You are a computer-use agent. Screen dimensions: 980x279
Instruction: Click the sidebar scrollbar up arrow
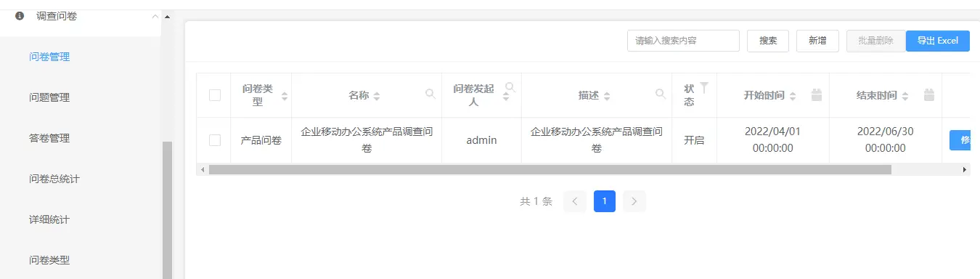168,16
